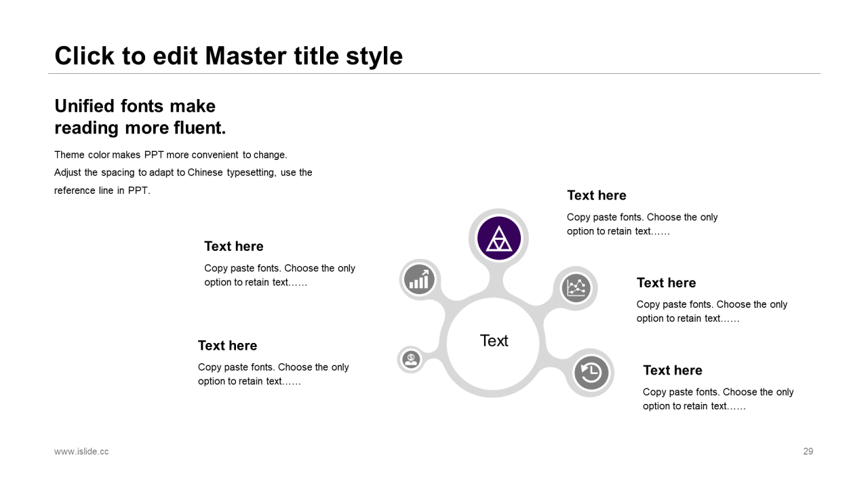Click 'Copy paste fonts' description beside bar chart icon
Image resolution: width=868 pixels, height=488 pixels.
coord(279,275)
